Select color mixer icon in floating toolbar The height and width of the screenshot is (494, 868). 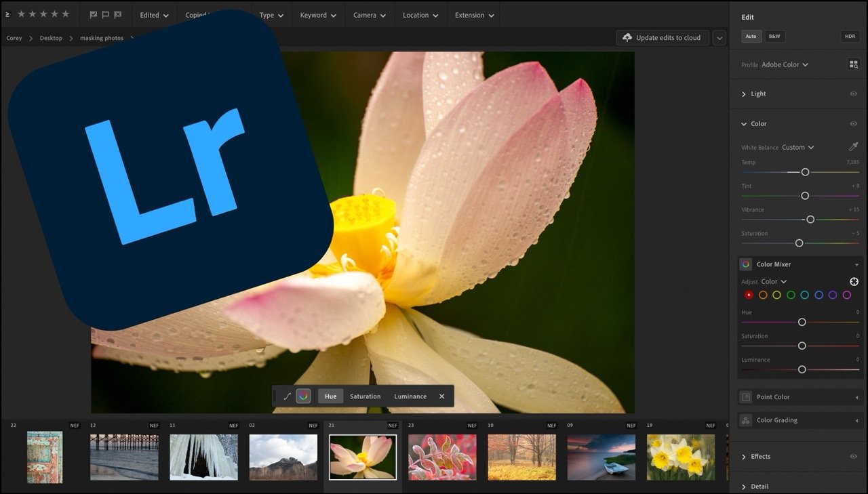[303, 396]
